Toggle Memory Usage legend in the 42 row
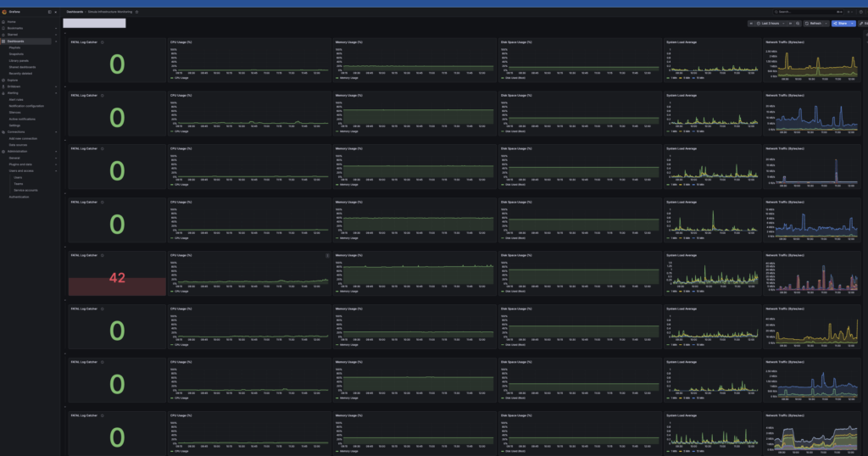868x456 pixels. click(347, 291)
